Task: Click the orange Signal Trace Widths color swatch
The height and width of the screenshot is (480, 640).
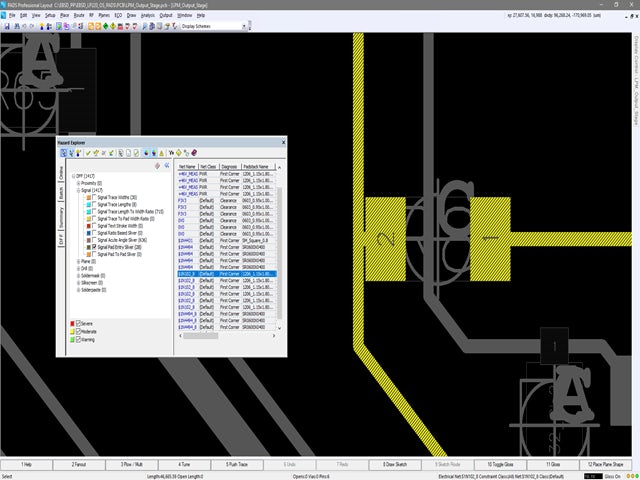Action: point(90,197)
